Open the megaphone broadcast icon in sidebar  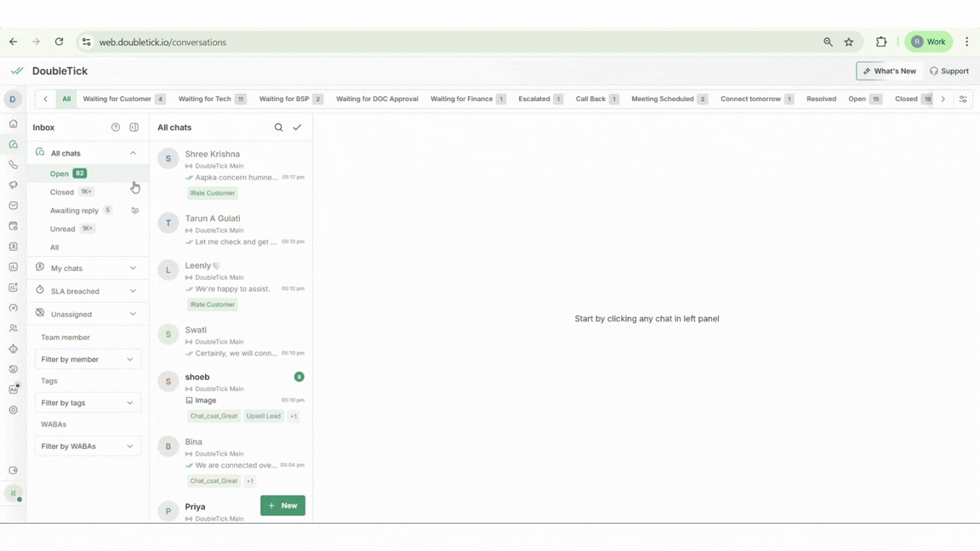click(x=13, y=185)
